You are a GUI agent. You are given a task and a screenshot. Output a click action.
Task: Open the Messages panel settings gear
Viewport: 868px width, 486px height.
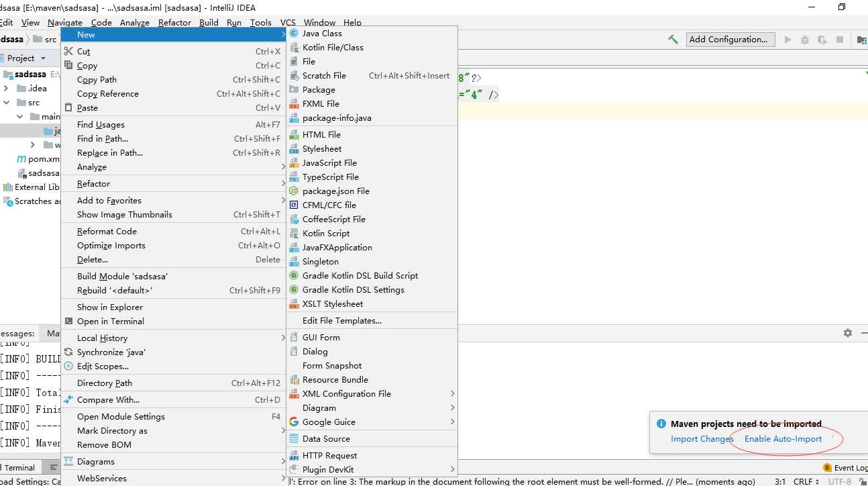click(847, 333)
